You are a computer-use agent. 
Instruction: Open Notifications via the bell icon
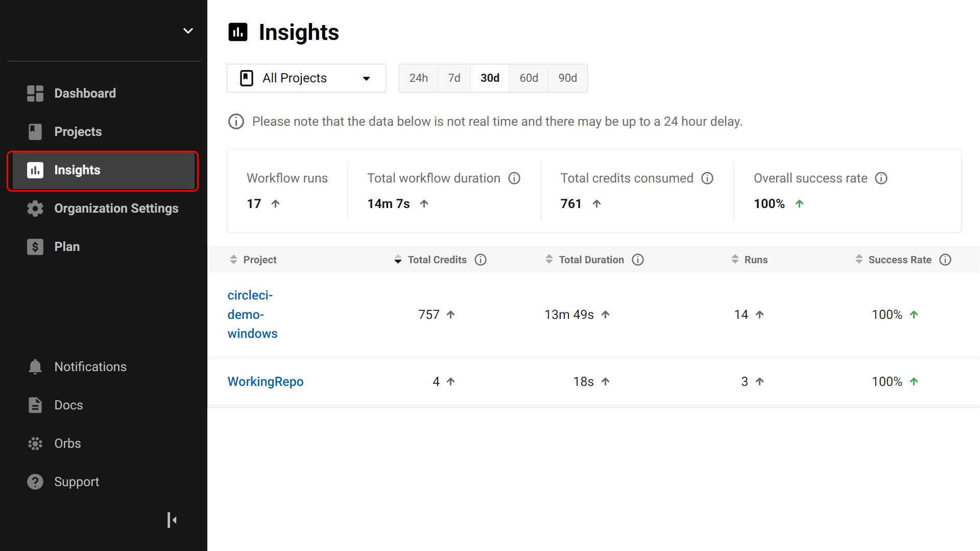pos(34,366)
